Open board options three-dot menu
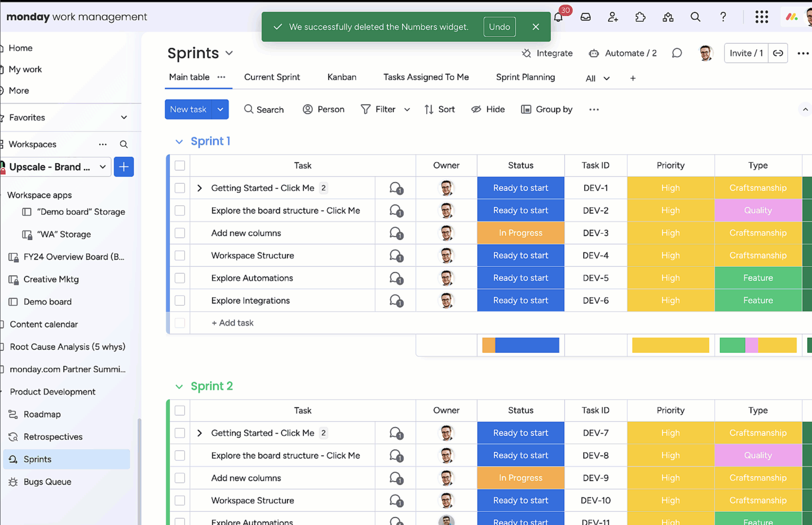 803,53
